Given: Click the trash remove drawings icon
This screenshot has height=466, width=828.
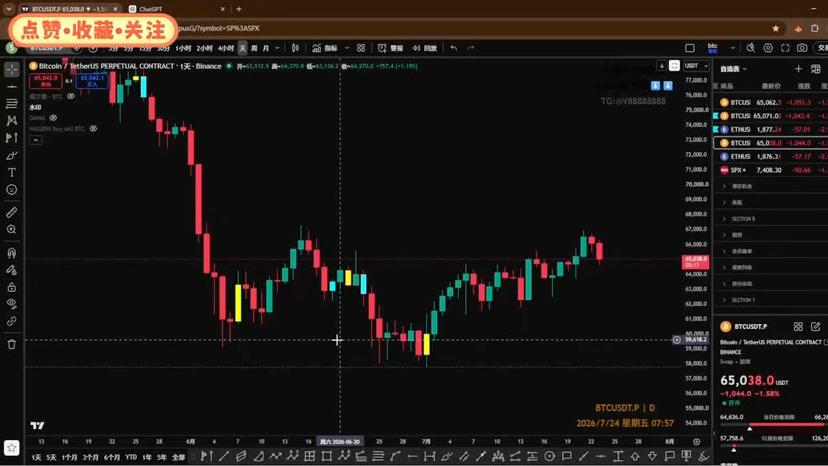Looking at the screenshot, I should (12, 344).
